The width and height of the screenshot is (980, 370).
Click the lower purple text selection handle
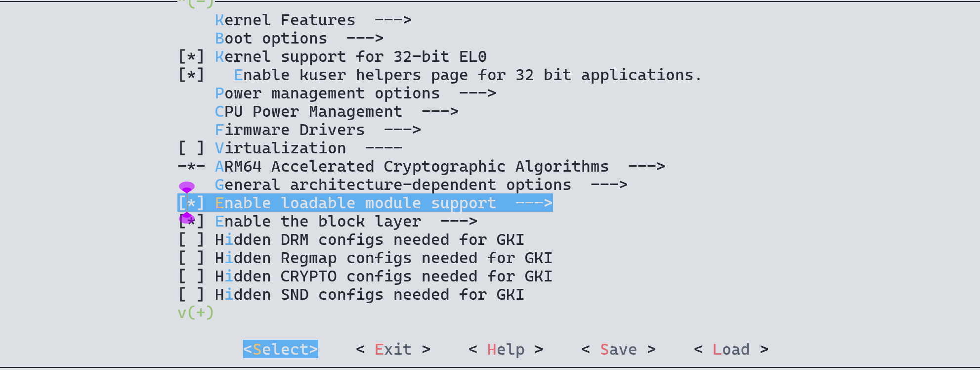point(187,218)
